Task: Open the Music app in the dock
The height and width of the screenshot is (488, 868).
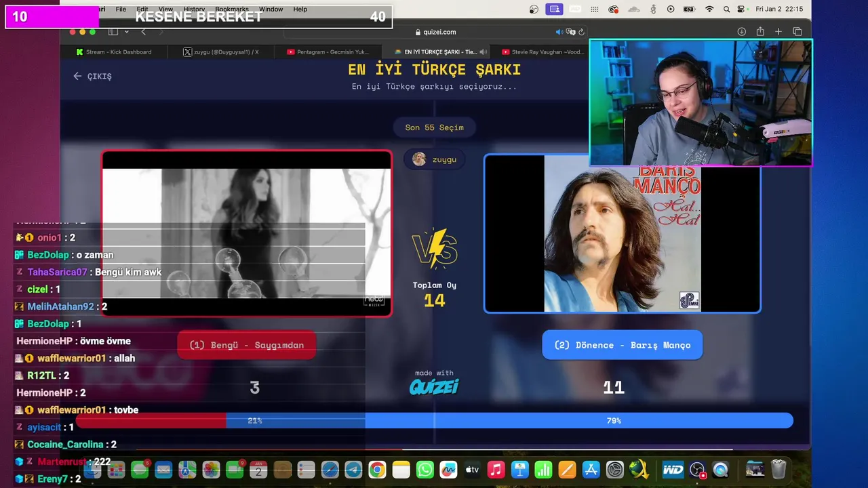Action: click(x=496, y=470)
